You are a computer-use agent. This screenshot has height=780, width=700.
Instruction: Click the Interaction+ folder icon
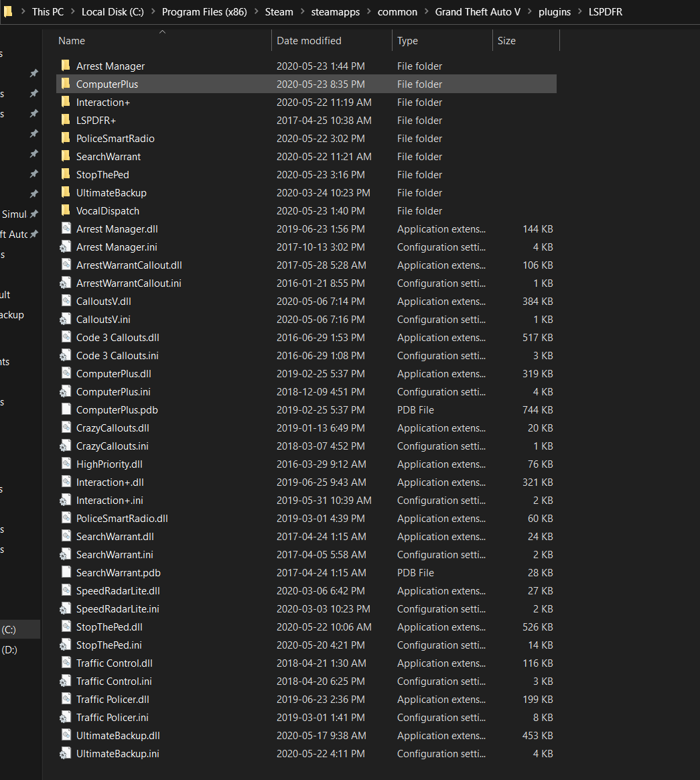pyautogui.click(x=66, y=102)
